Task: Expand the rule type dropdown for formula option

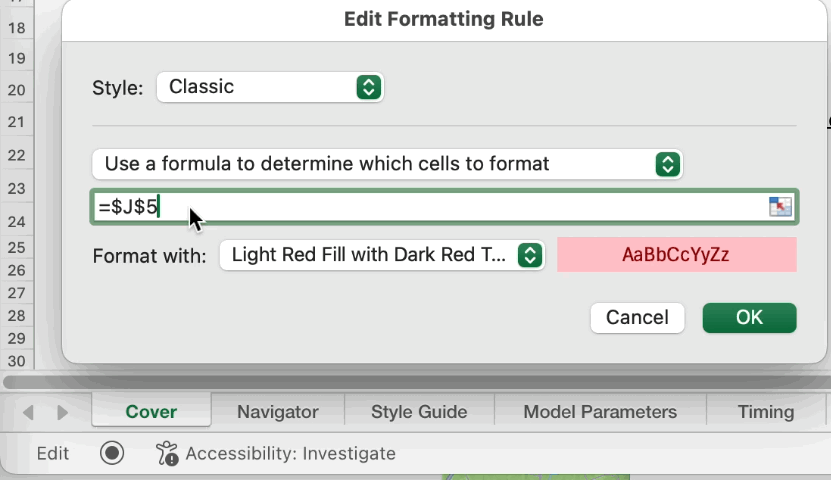Action: [x=386, y=164]
